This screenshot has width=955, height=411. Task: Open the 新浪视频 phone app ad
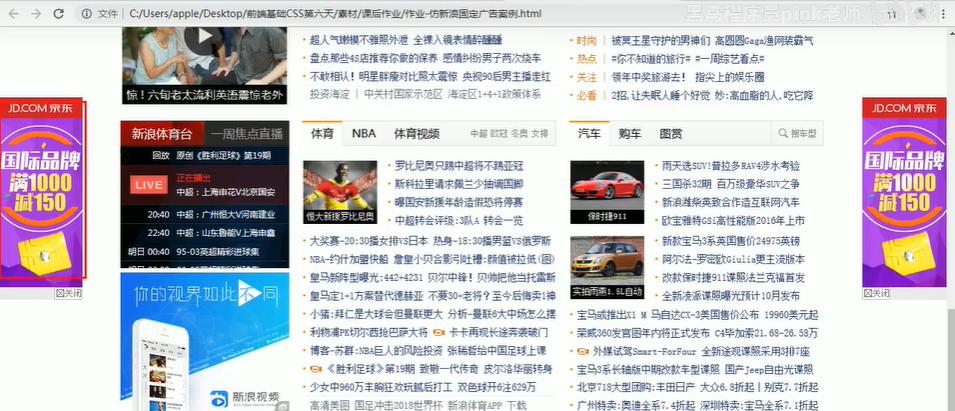205,342
